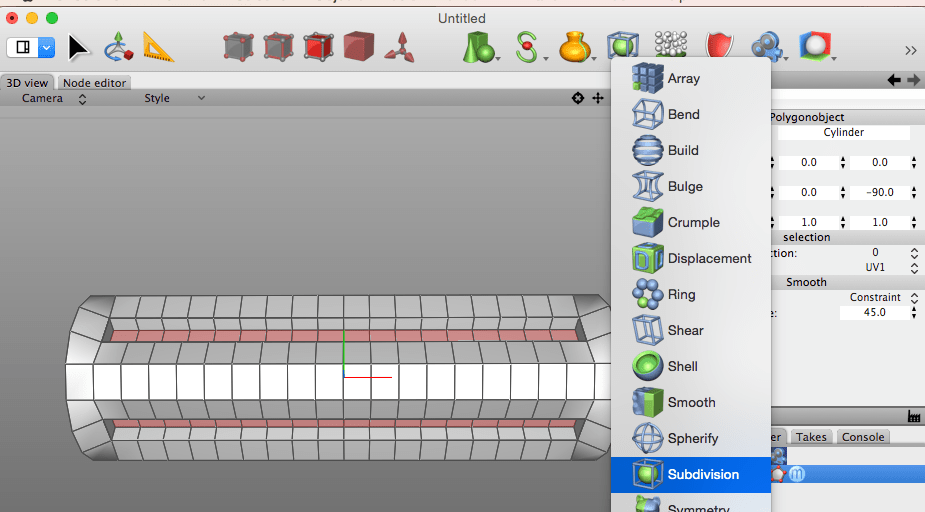This screenshot has height=512, width=925.
Task: Switch to edge selection mode cube
Action: (x=278, y=47)
